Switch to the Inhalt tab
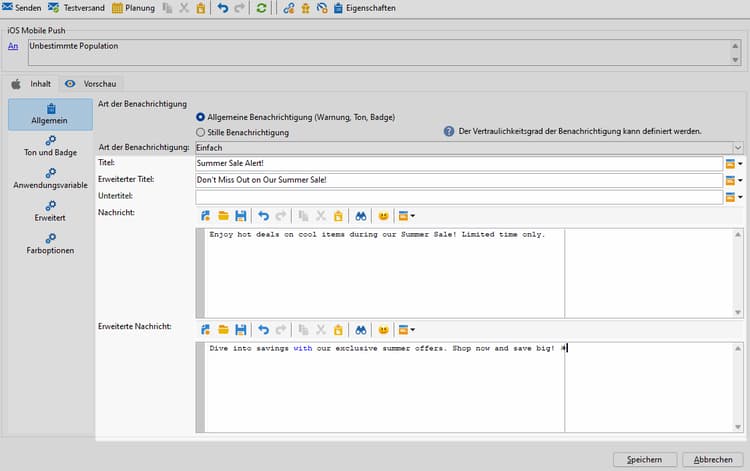This screenshot has height=471, width=750. point(32,84)
